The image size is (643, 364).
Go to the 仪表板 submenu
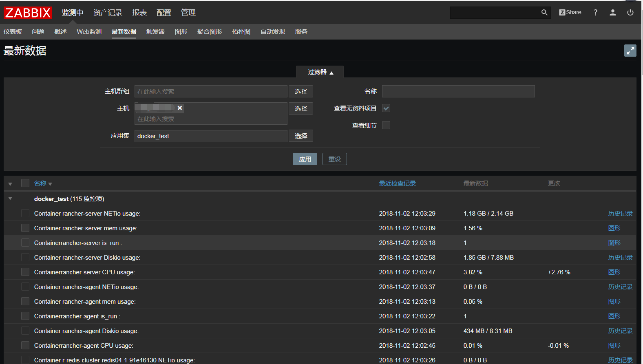pos(13,32)
